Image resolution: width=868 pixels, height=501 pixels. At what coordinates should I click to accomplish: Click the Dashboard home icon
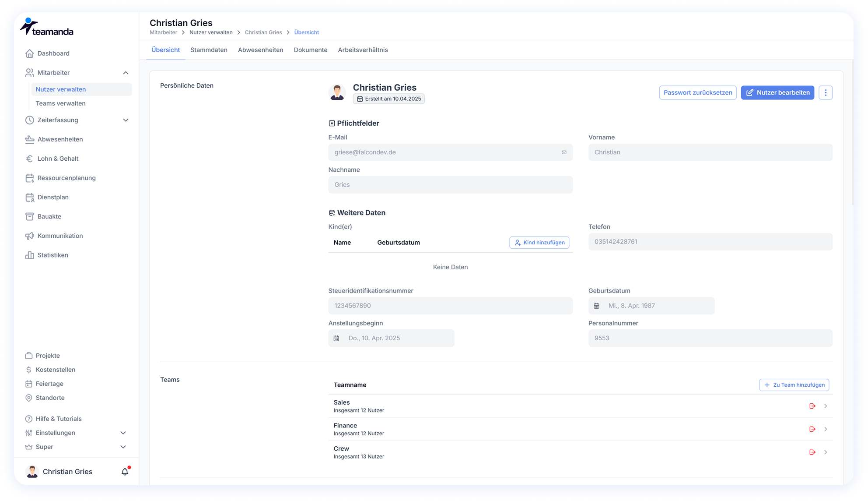pyautogui.click(x=29, y=53)
